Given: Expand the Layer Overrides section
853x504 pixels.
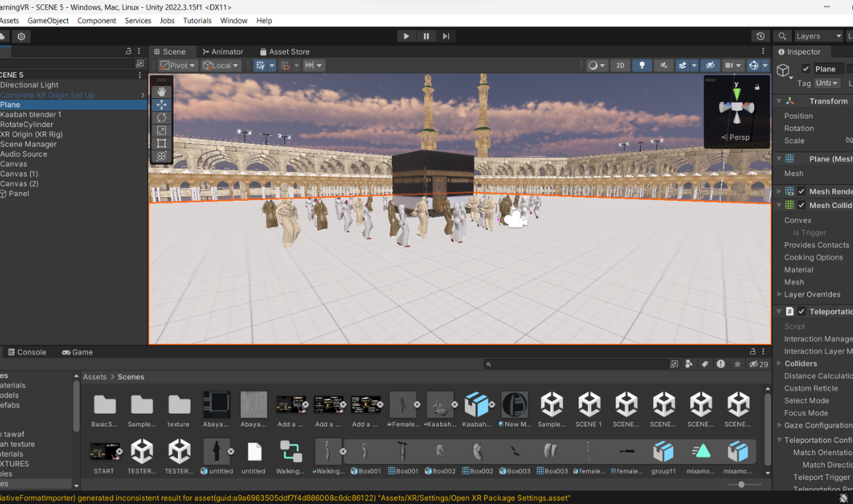Looking at the screenshot, I should [780, 295].
